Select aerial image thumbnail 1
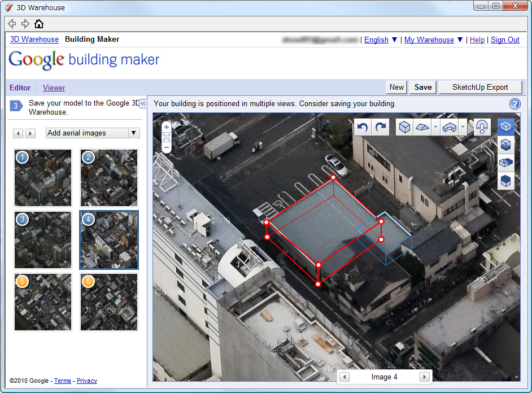532x393 pixels. pos(43,178)
